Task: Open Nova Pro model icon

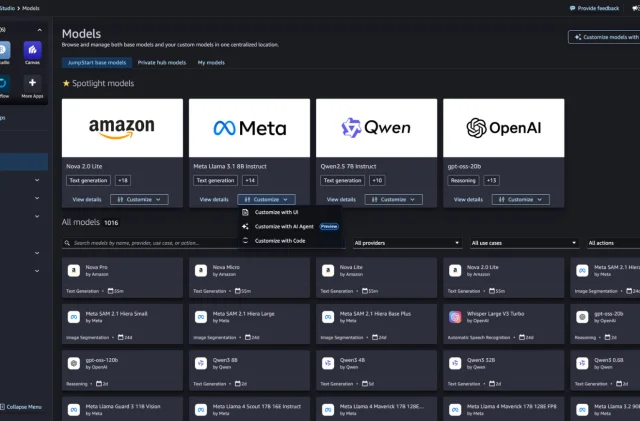Action: 74,270
